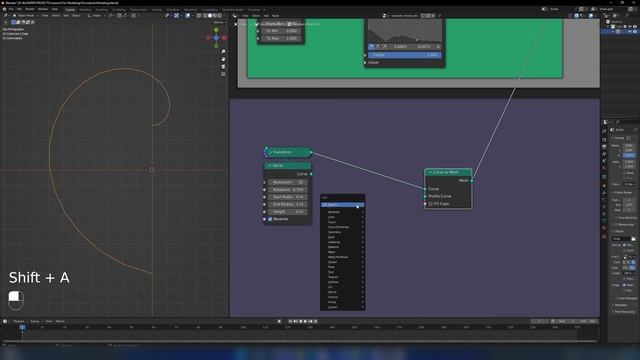Open Scene properties tab
This screenshot has height=360, width=640.
604,161
